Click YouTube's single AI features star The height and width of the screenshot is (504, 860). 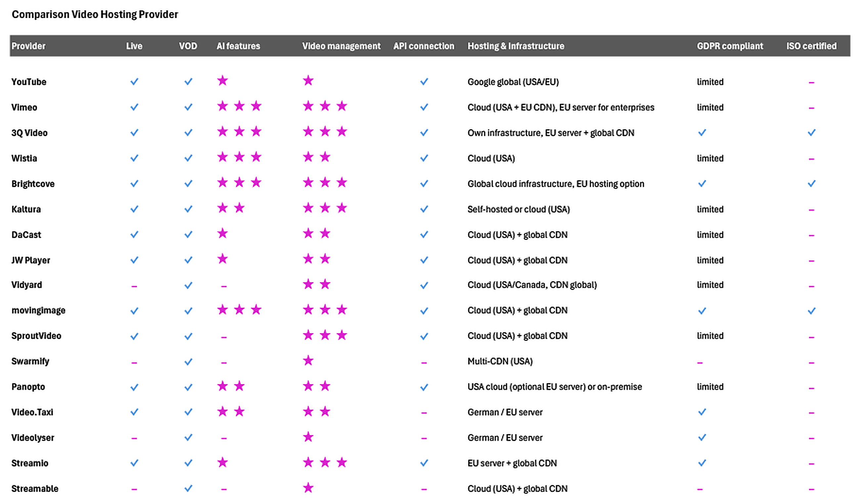tap(223, 81)
